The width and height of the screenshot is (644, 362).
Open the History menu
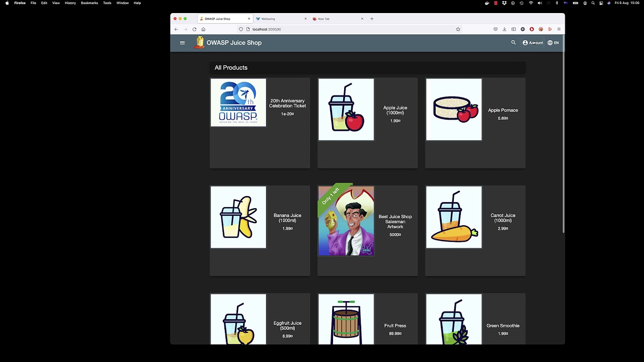click(x=70, y=3)
